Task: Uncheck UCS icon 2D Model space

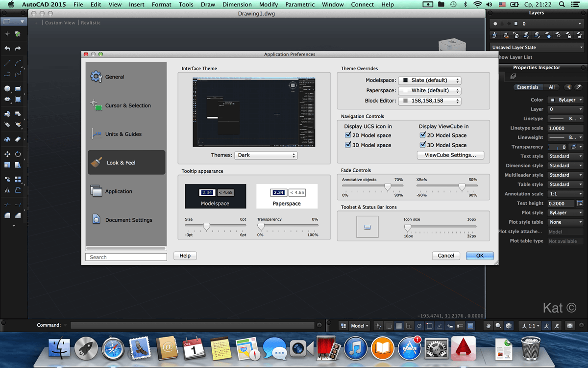Action: [x=348, y=135]
